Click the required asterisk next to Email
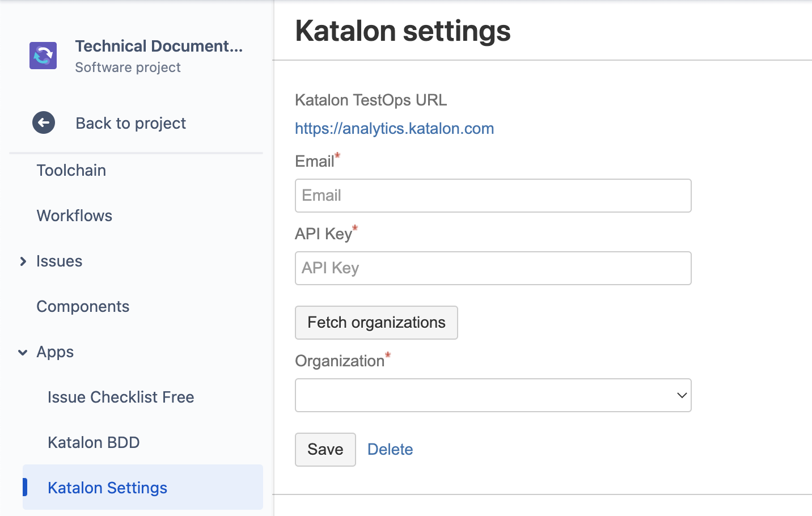This screenshot has width=812, height=516. click(x=337, y=157)
